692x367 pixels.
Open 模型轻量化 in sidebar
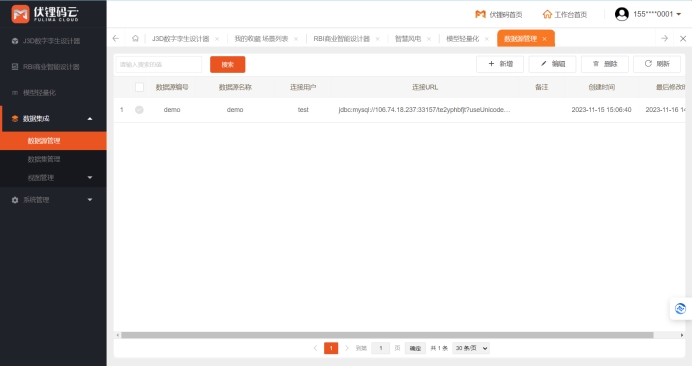tap(39, 93)
